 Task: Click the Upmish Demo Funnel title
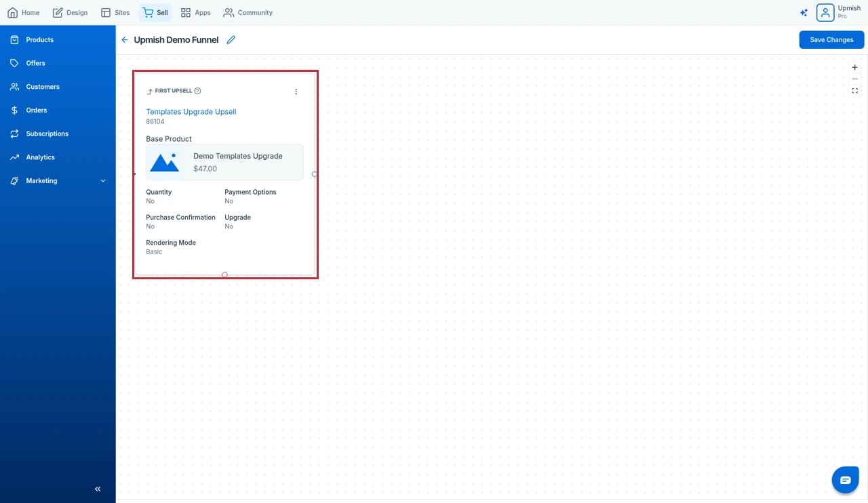pos(176,40)
